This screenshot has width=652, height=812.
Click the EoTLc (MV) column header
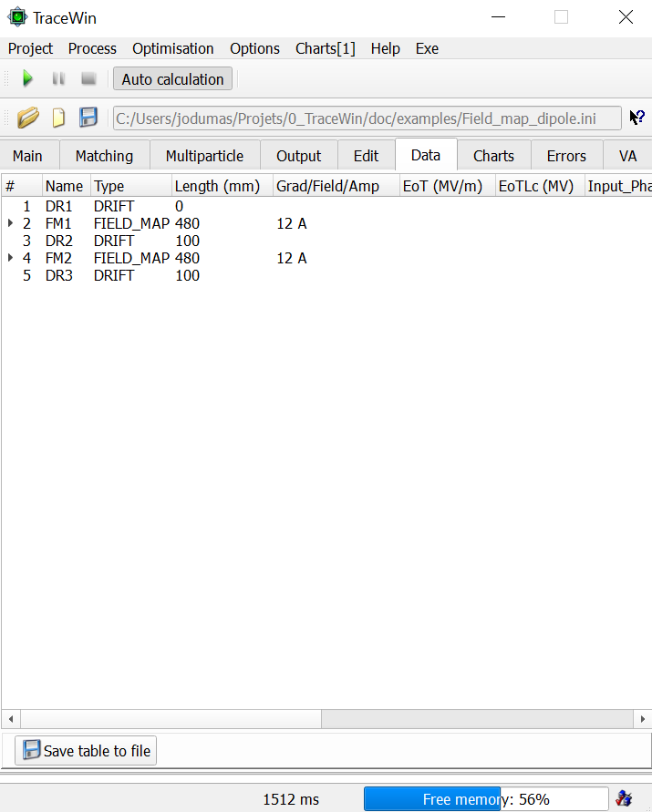coord(541,186)
